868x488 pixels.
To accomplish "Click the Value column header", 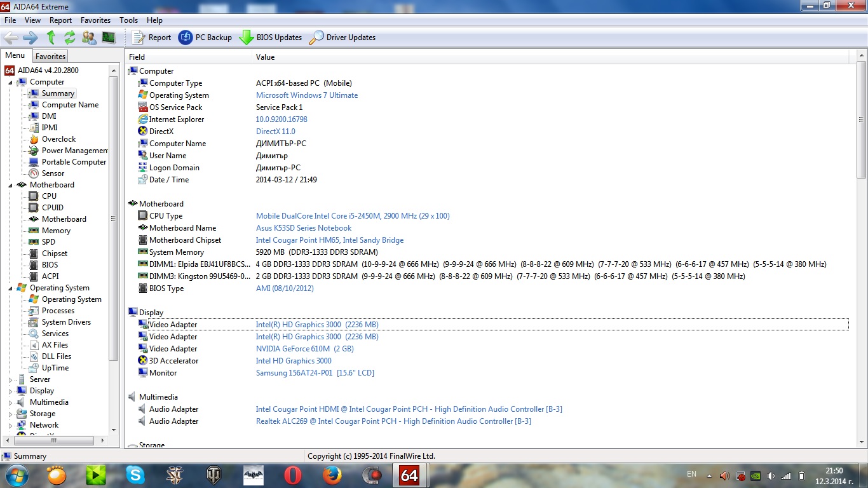I will tap(265, 57).
